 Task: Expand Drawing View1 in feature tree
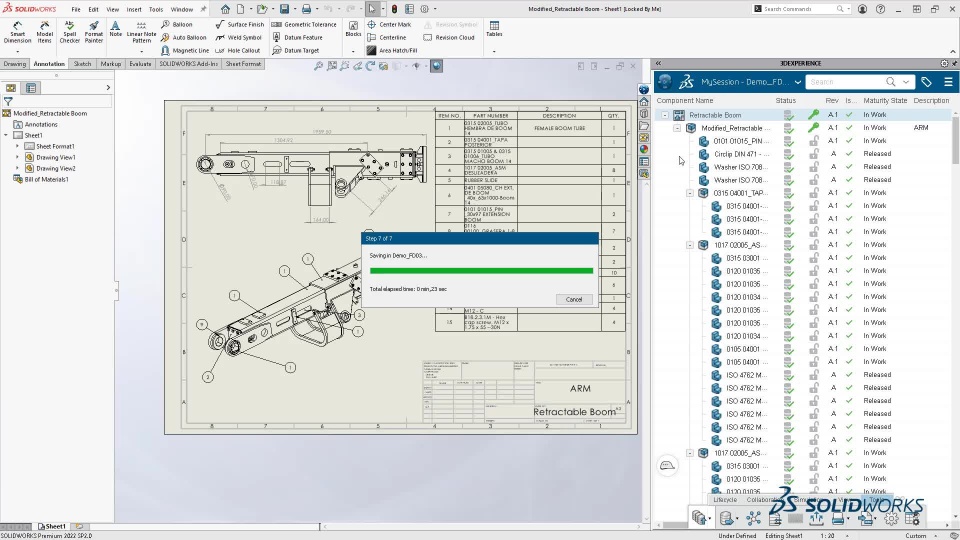tap(17, 157)
